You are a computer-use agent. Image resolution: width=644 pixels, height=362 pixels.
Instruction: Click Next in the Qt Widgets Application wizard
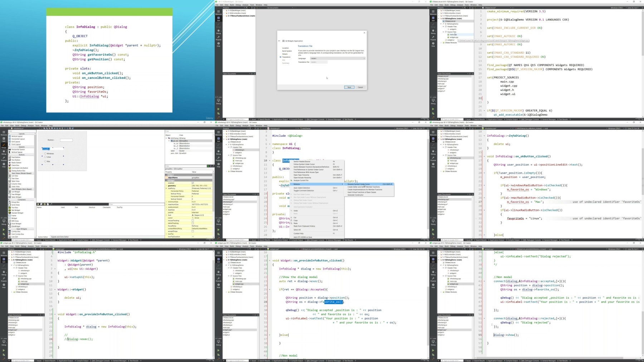point(349,87)
